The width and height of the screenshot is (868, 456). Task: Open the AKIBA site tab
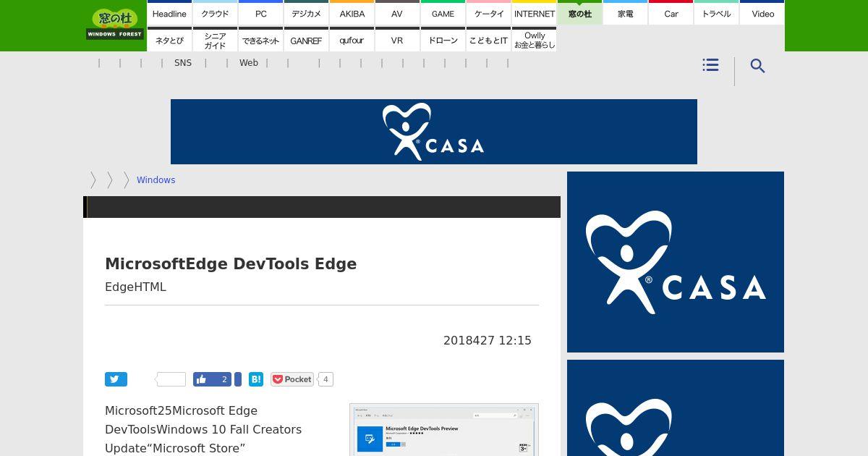coord(352,12)
